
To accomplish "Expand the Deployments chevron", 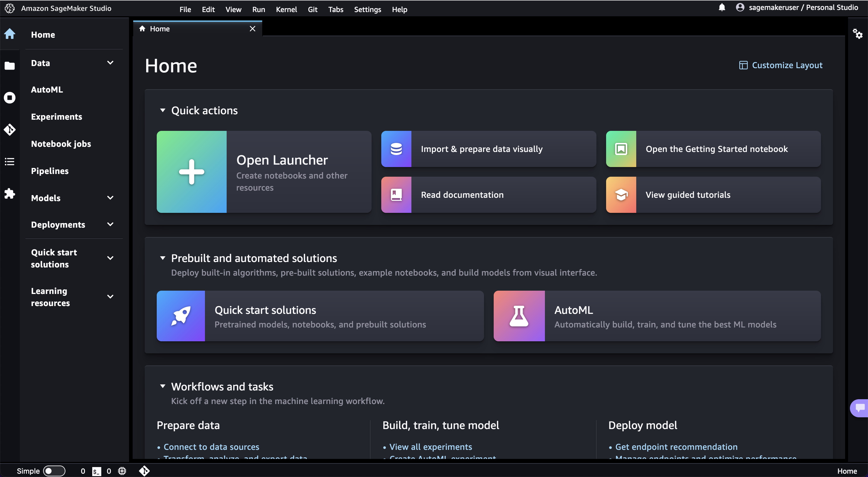I will point(110,225).
